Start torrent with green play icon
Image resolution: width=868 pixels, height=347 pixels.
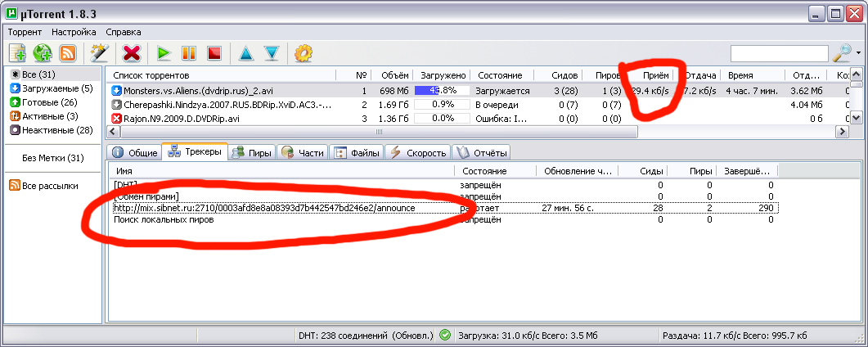pyautogui.click(x=164, y=53)
